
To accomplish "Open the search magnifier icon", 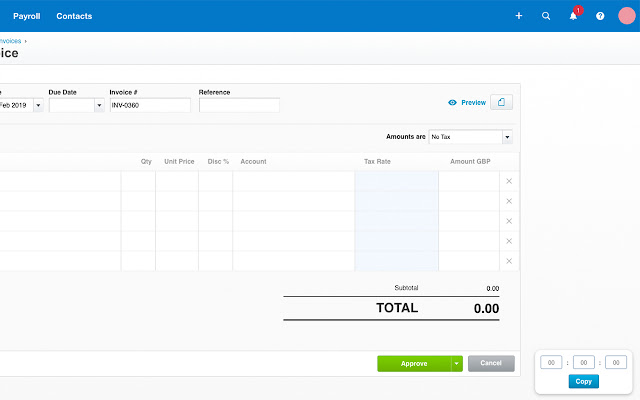I will 546,16.
